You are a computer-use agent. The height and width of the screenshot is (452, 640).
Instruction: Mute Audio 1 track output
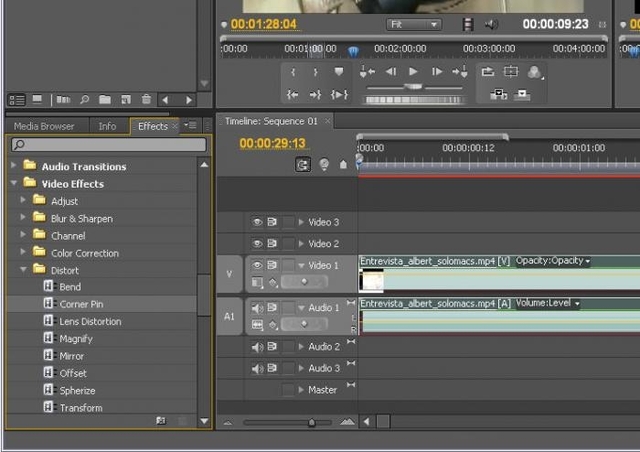point(257,308)
